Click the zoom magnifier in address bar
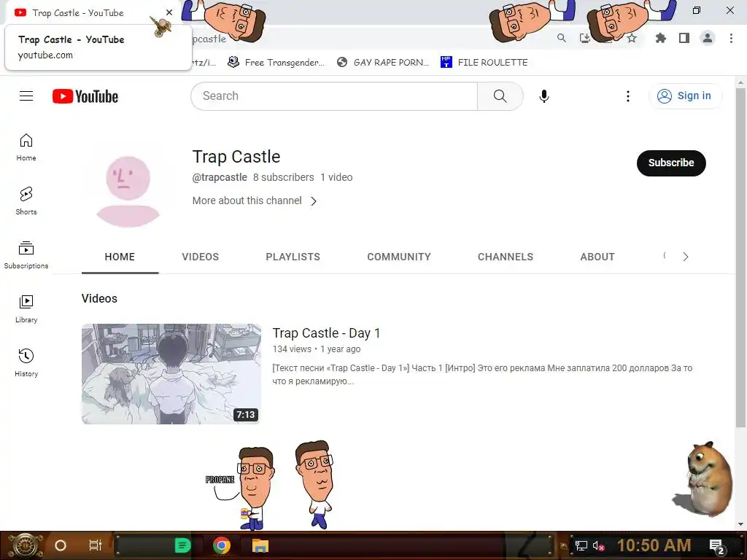This screenshot has height=560, width=747. coord(562,38)
